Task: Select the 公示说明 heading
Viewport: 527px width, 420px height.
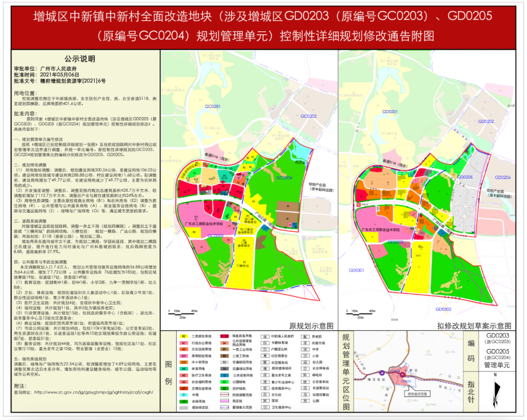Action: pos(80,59)
